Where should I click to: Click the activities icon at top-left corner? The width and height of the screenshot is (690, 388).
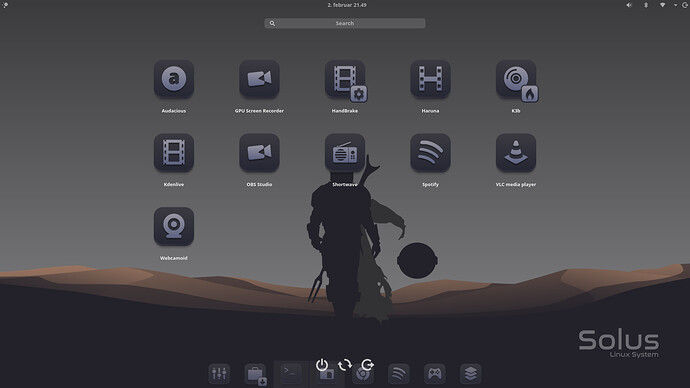pyautogui.click(x=5, y=5)
